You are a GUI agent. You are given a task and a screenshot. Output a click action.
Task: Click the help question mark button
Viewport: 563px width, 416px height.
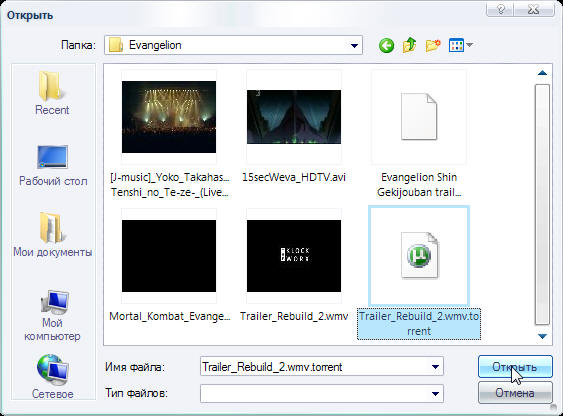click(501, 9)
